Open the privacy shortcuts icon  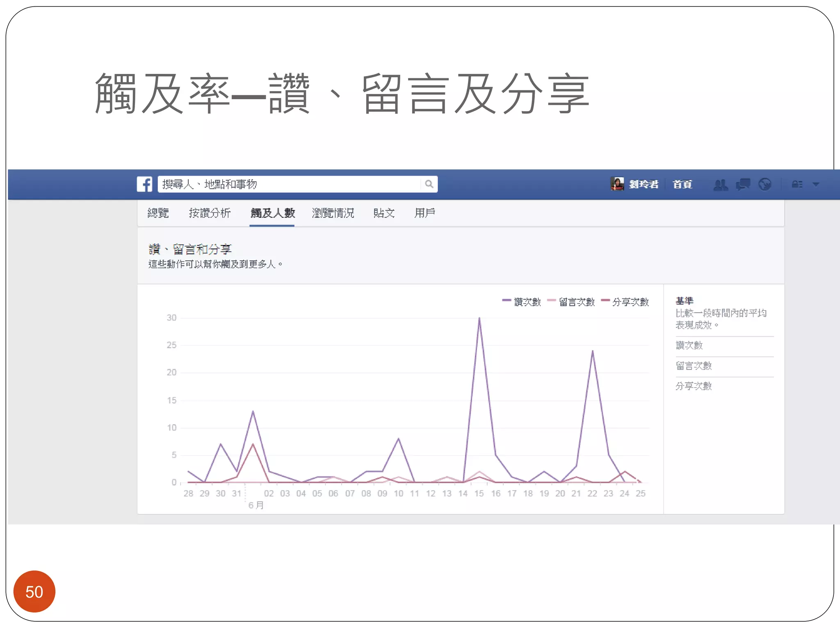pos(797,185)
